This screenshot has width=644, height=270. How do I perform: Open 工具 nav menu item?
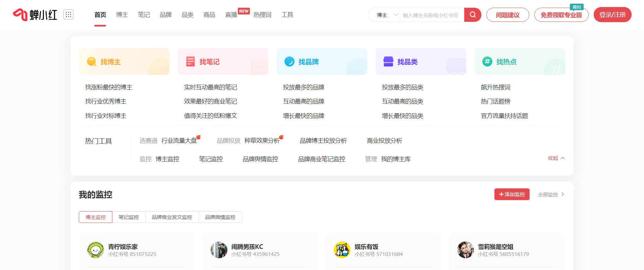coord(287,15)
